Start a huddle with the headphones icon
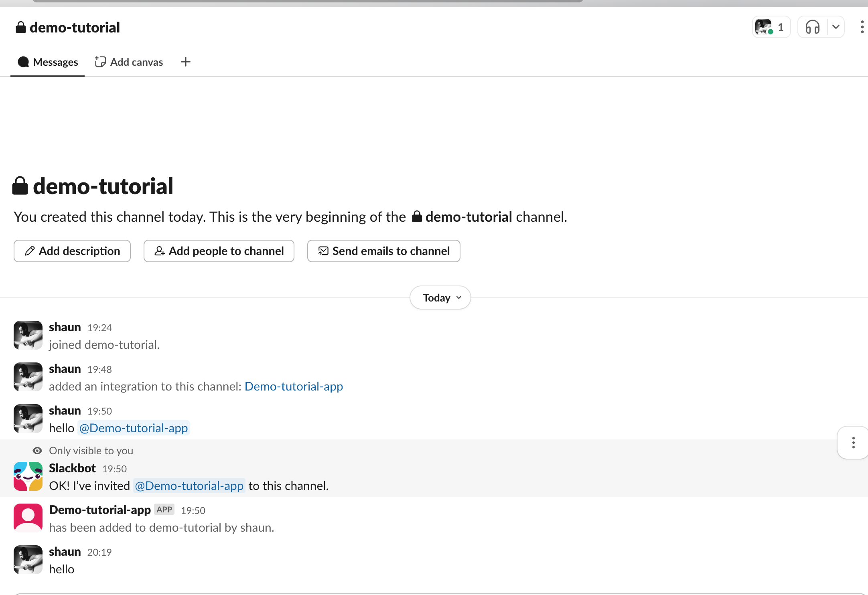Image resolution: width=868 pixels, height=595 pixels. (x=812, y=27)
